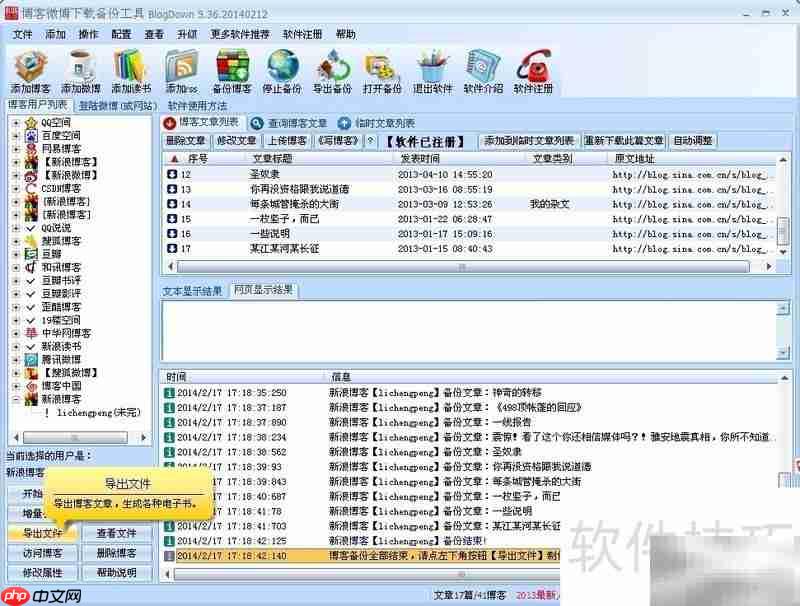This screenshot has height=606, width=800.
Task: Click the 帮助说明 button
Action: tap(116, 573)
